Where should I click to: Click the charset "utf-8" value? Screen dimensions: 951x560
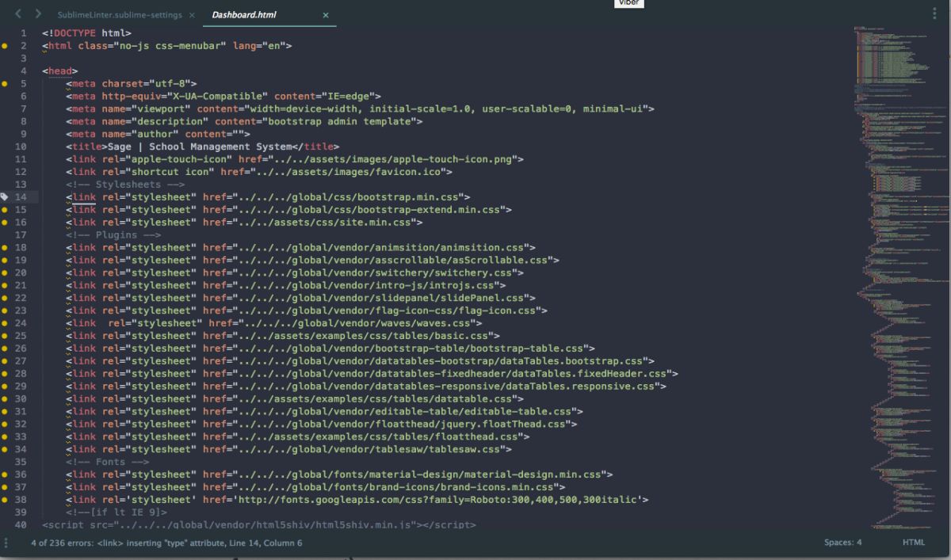pos(170,83)
